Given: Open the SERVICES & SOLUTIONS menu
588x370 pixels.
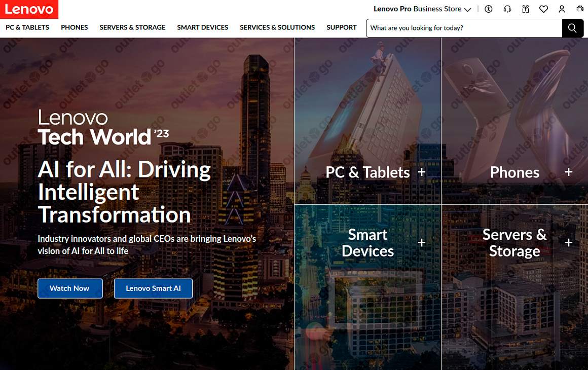Looking at the screenshot, I should [x=277, y=27].
